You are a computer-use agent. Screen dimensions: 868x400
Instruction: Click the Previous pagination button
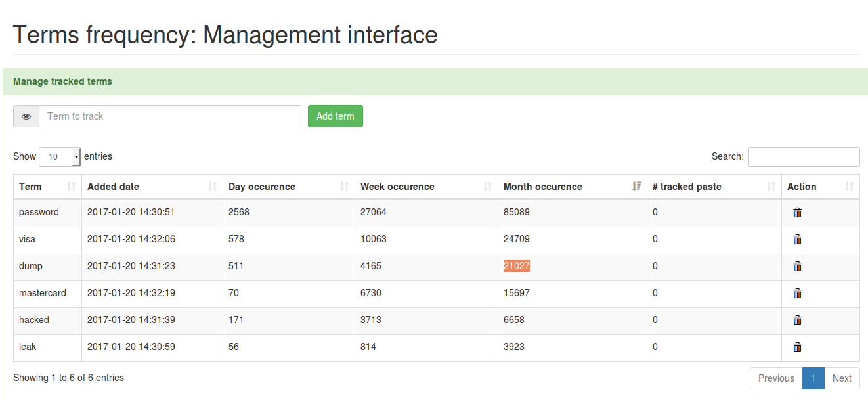coord(776,378)
